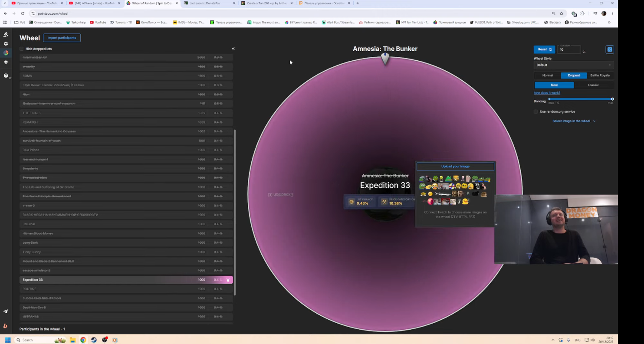This screenshot has width=644, height=344.
Task: Enable the Use random.org service checkbox
Action: (x=536, y=111)
